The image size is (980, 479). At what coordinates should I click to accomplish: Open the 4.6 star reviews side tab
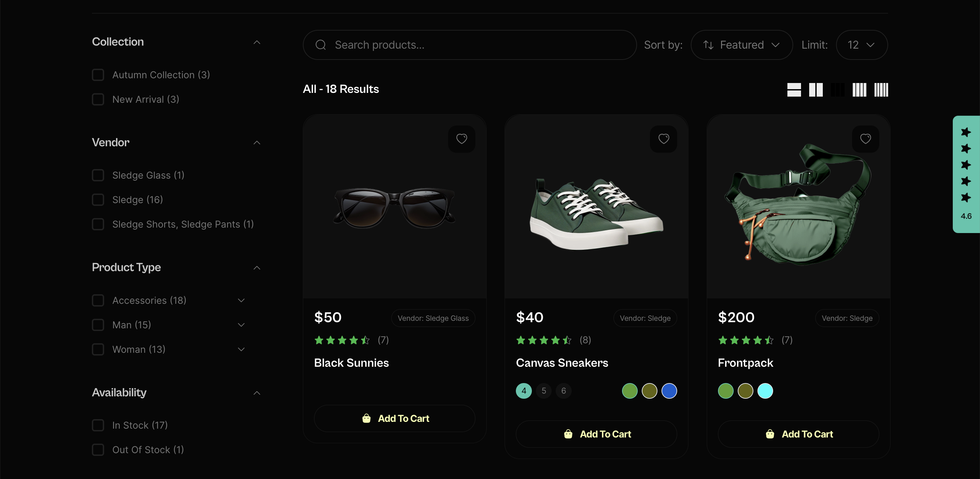click(x=966, y=174)
